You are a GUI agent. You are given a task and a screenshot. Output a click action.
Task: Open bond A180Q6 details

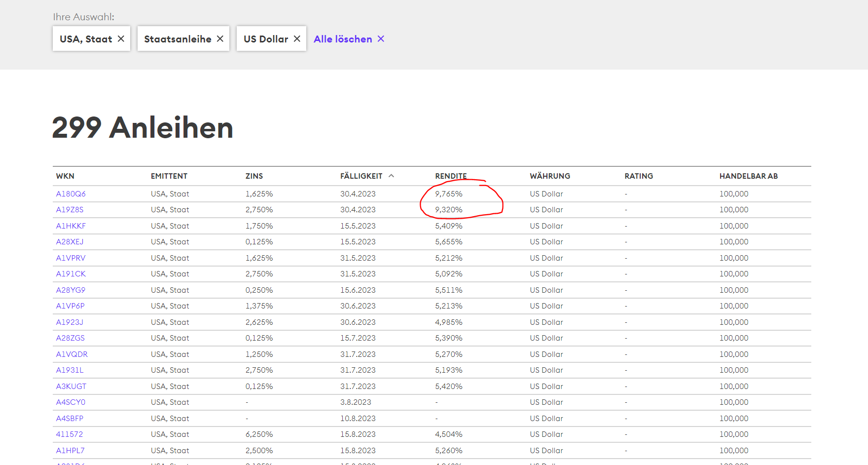[71, 194]
